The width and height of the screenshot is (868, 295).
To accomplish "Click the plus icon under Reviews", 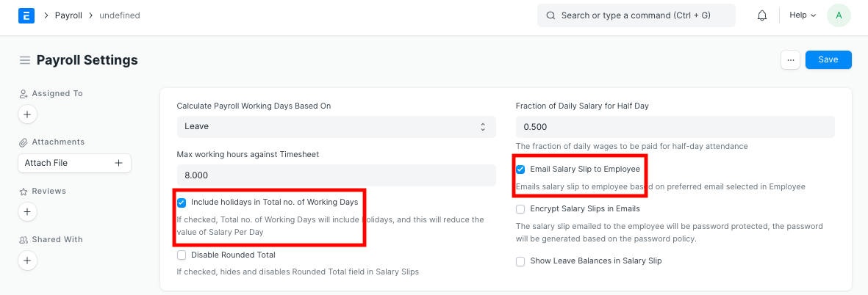I will click(27, 212).
